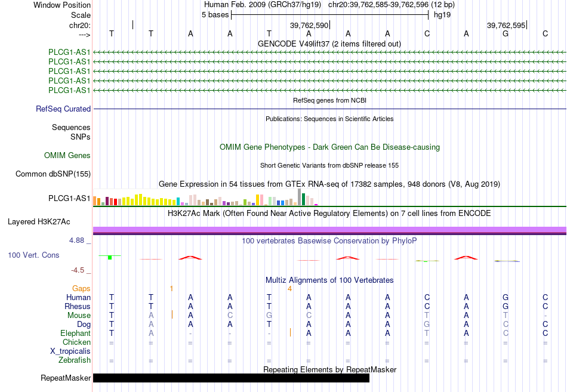Click the purple H3K27Ac signal band
Screen dimensions: 567x392
pyautogui.click(x=329, y=231)
